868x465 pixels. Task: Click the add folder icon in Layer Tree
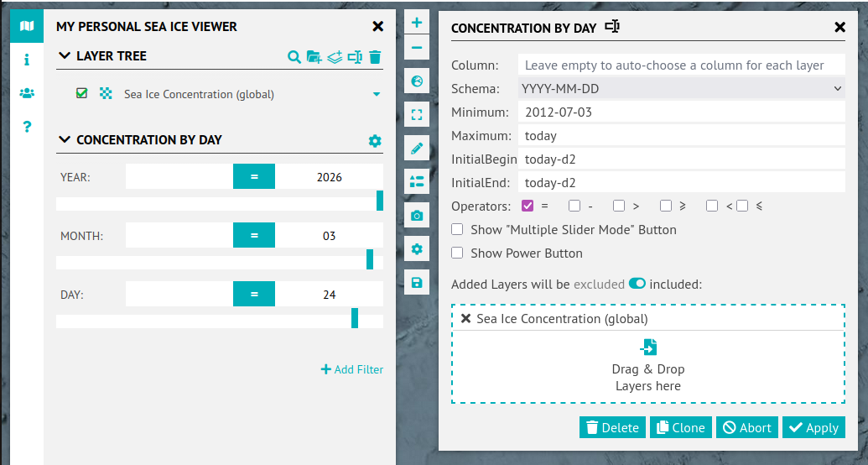pos(314,56)
